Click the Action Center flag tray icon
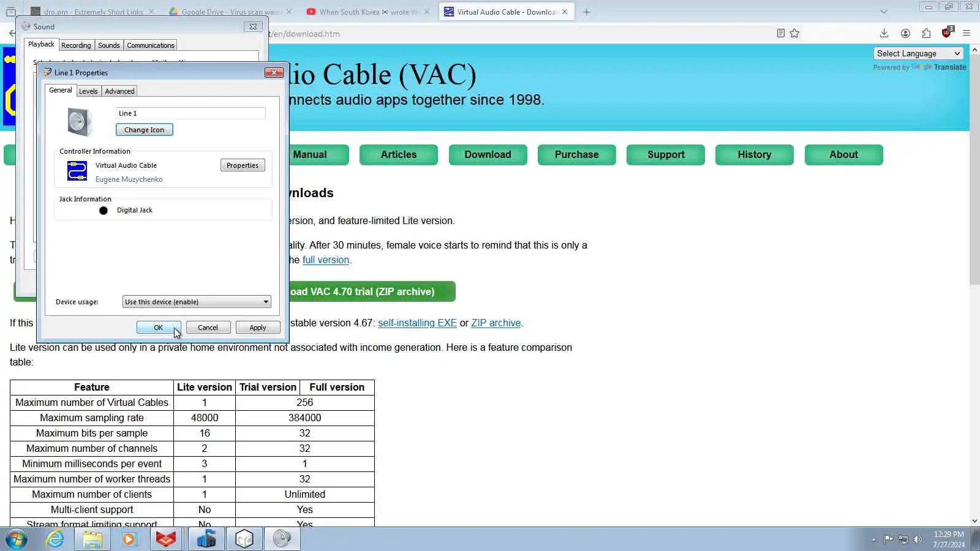This screenshot has width=980, height=551. (x=888, y=539)
